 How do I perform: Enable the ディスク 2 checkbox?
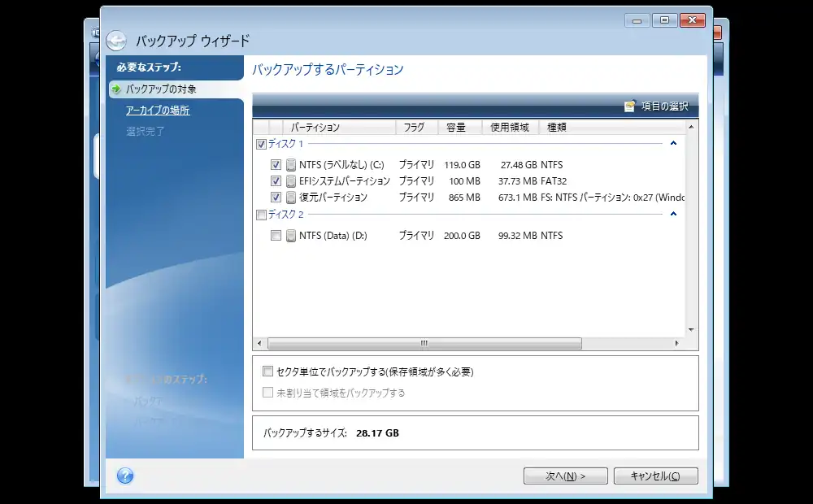coord(261,215)
